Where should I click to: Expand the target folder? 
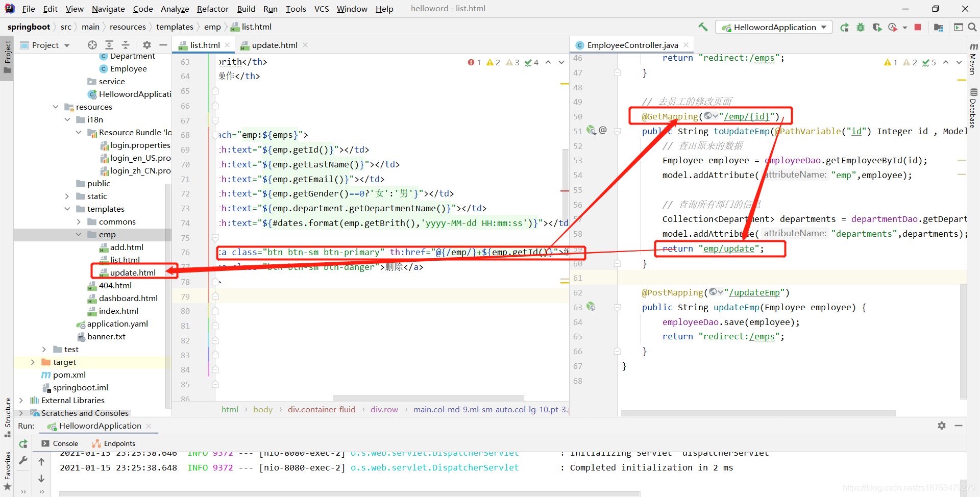33,362
